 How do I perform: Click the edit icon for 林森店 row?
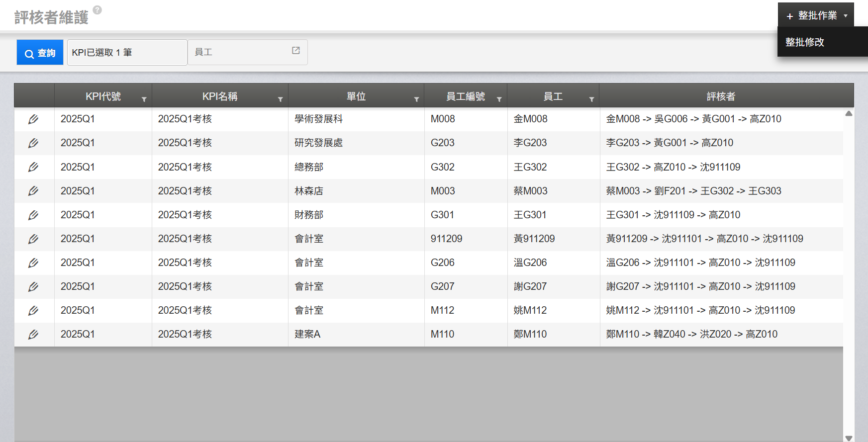[x=33, y=191]
